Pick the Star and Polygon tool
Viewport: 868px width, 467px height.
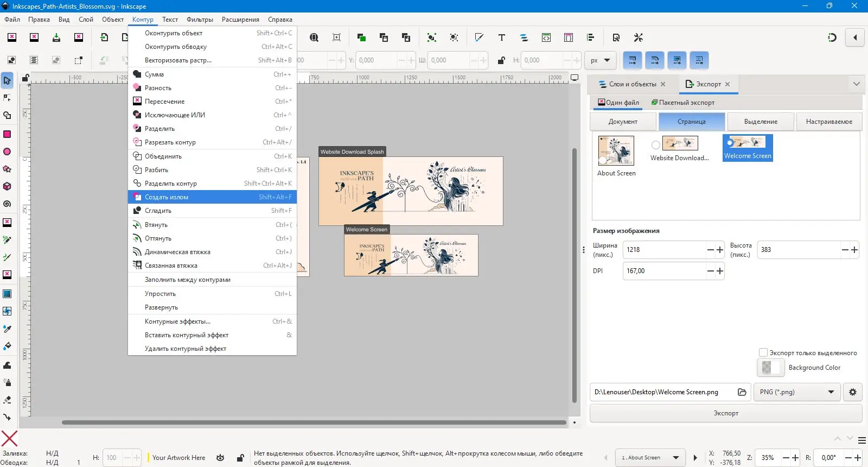tap(7, 169)
